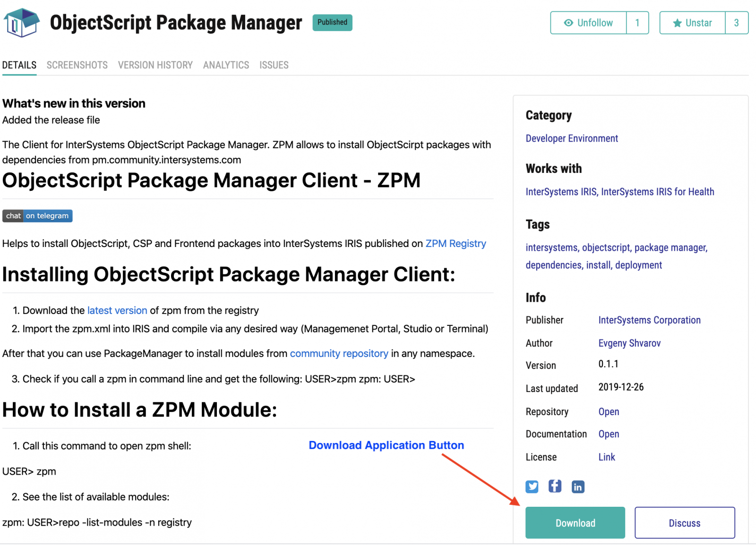
Task: Share on Facebook icon
Action: point(555,486)
